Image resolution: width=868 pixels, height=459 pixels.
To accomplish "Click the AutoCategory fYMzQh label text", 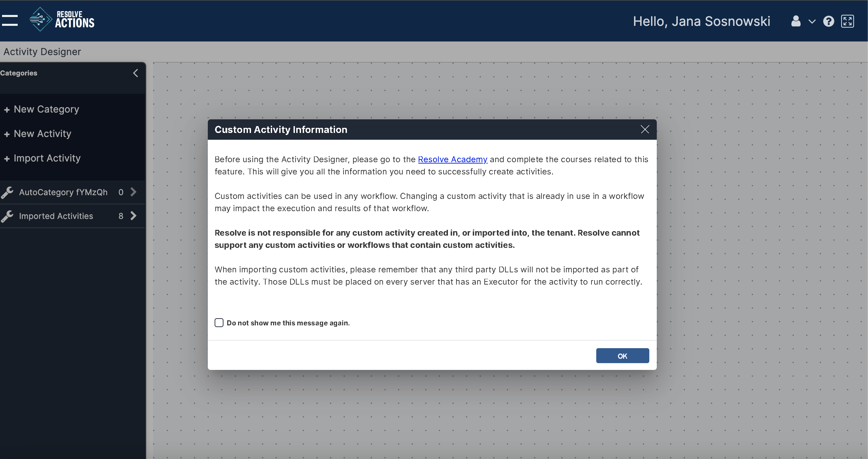I will click(64, 192).
